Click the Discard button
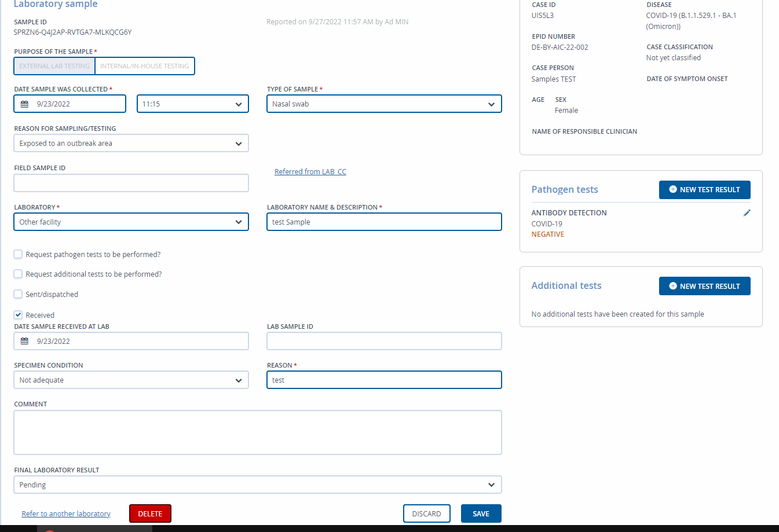Image resolution: width=779 pixels, height=532 pixels. pos(427,513)
